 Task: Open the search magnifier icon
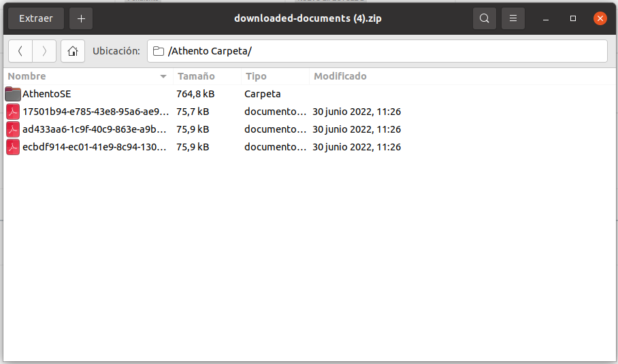pyautogui.click(x=484, y=18)
